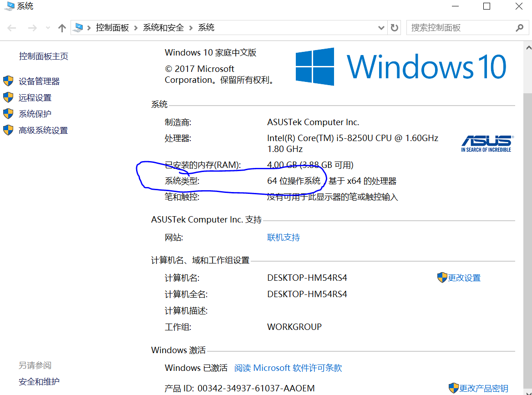Viewport: 532px width, 395px height.
Task: Open 系统和安全 breadcrumb
Action: click(x=163, y=27)
